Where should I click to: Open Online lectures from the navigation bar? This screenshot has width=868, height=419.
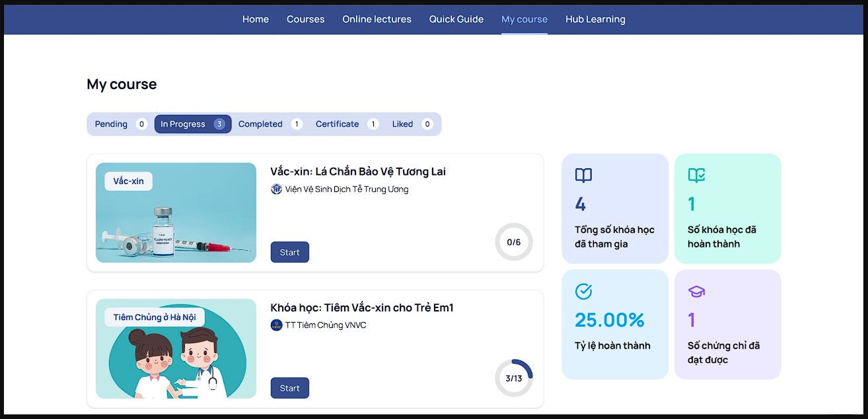point(377,19)
